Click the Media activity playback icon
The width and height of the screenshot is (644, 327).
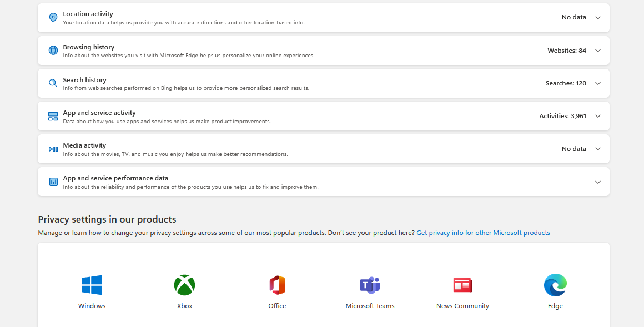[x=53, y=149]
